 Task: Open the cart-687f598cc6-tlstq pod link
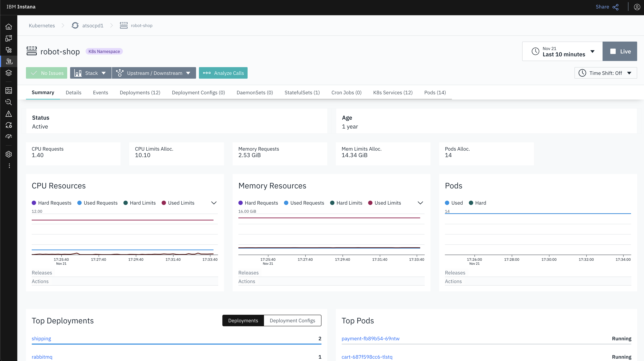[367, 357]
